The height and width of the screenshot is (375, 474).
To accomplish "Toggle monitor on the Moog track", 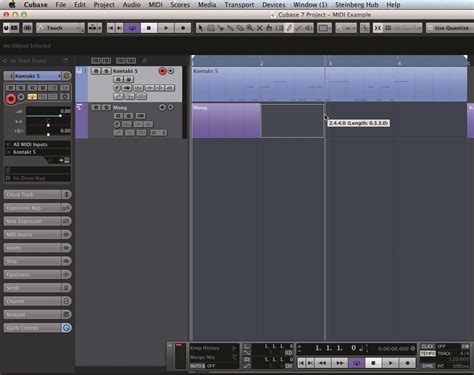I will (x=171, y=107).
